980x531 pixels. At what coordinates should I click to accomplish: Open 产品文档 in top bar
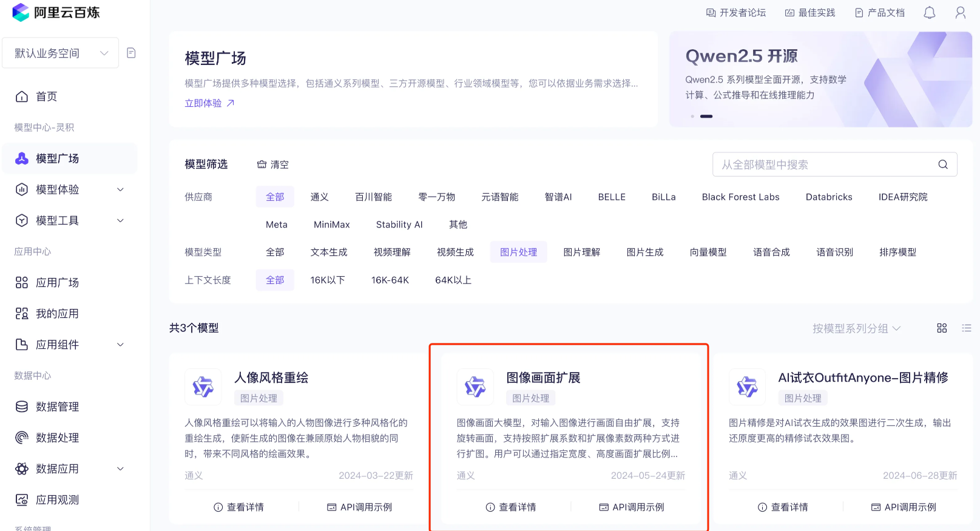point(880,12)
